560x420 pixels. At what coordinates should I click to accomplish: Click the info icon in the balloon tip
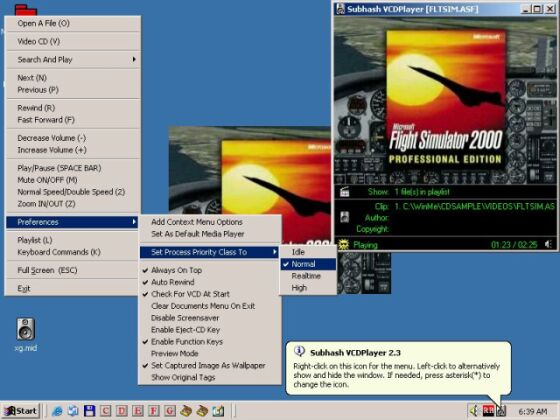pyautogui.click(x=299, y=352)
